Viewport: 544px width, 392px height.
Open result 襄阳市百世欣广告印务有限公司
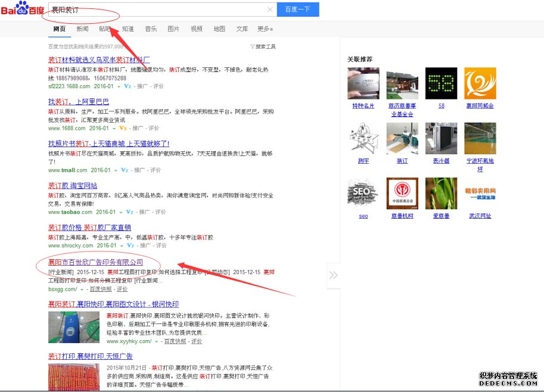[x=95, y=262]
